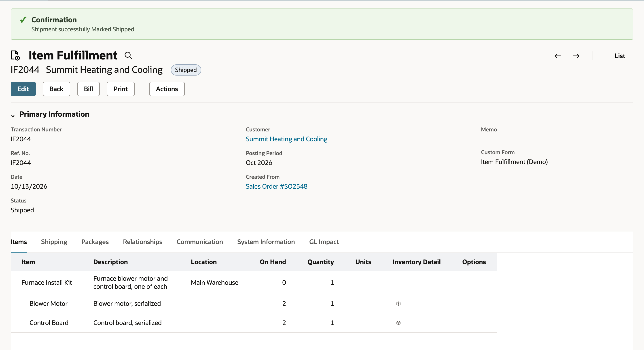Viewport: 644px width, 350px height.
Task: Switch to the Packages tab
Action: [x=95, y=242]
